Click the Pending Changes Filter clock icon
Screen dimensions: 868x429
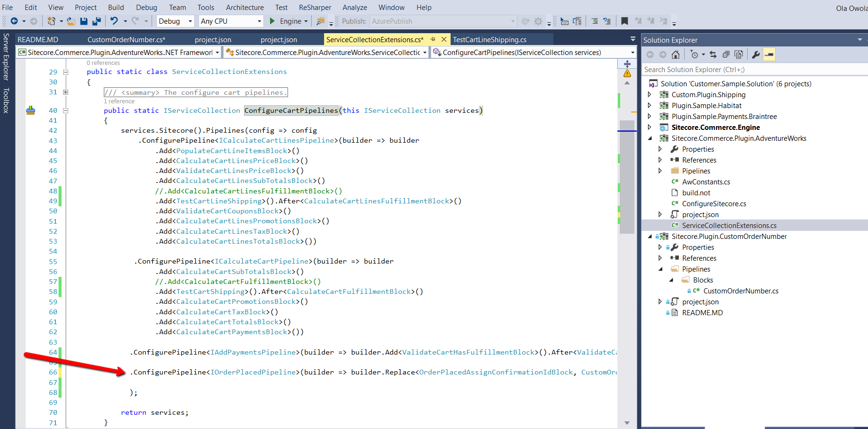[694, 55]
